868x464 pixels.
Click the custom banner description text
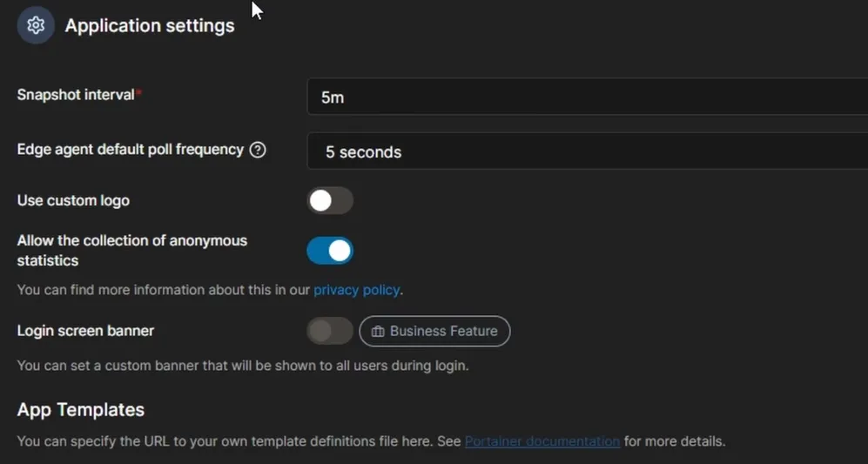click(243, 366)
